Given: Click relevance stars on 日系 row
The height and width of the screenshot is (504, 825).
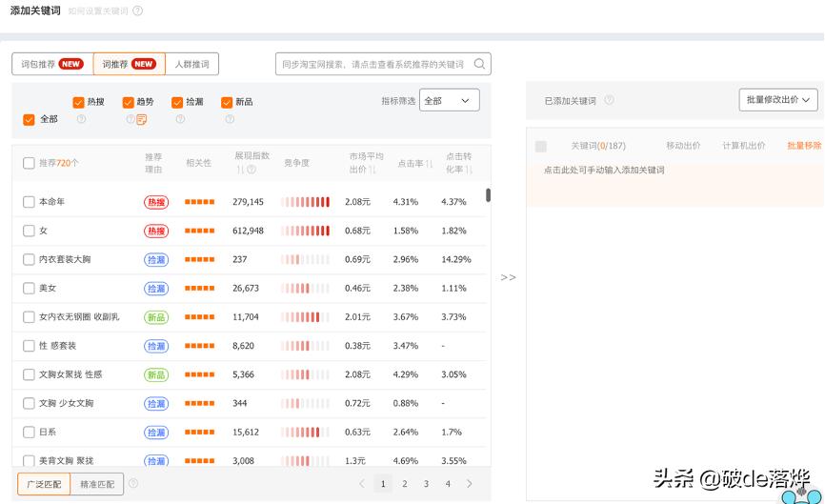Looking at the screenshot, I should pos(199,432).
